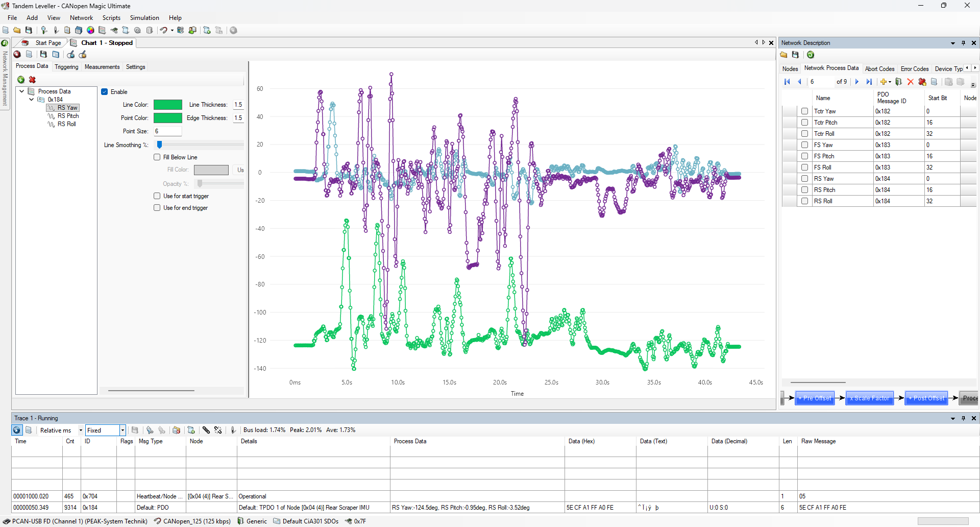Click the Pre Offset button
This screenshot has width=980, height=527.
(x=815, y=398)
